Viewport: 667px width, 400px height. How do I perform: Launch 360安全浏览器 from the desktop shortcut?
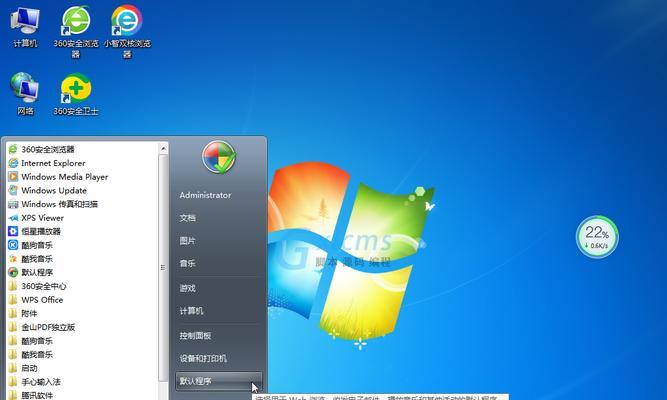(76, 31)
